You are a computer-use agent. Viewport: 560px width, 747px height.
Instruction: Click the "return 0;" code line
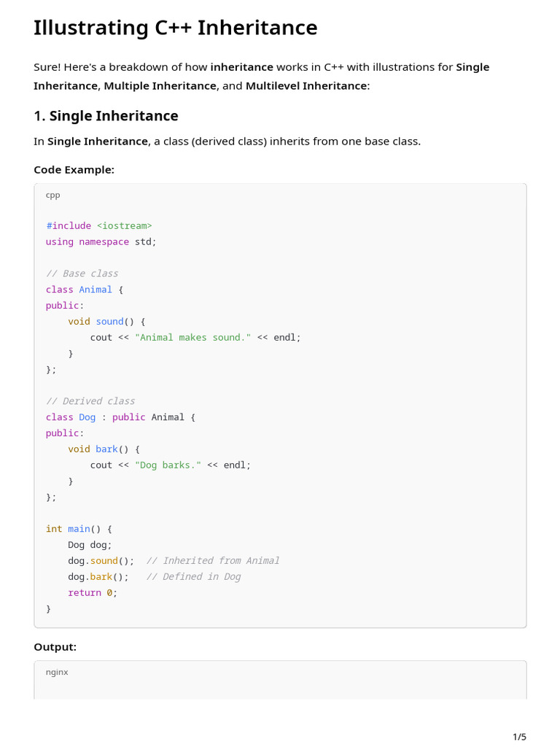pyautogui.click(x=93, y=593)
